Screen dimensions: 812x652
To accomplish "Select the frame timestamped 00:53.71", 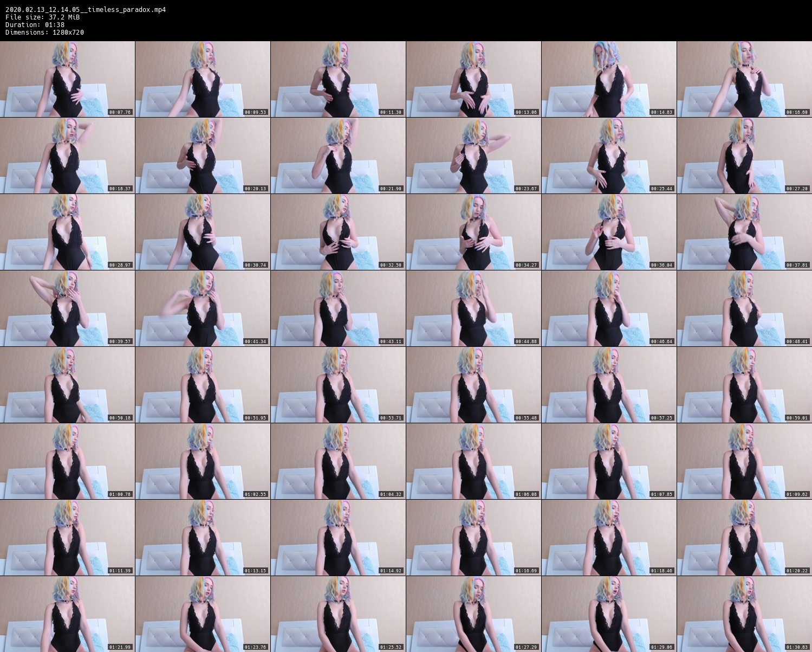I will tap(338, 385).
